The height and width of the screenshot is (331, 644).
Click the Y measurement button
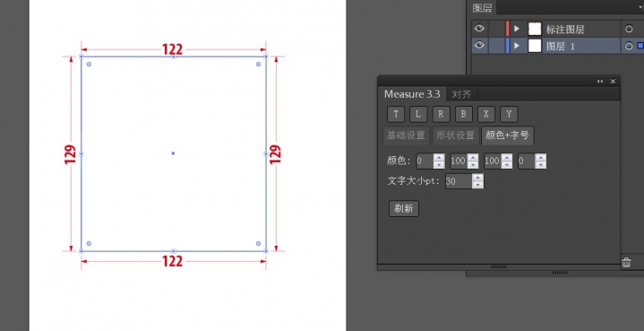pos(509,114)
